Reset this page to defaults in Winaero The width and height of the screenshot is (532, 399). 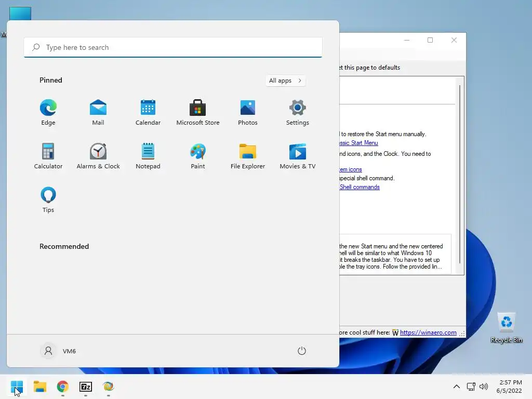click(x=370, y=68)
